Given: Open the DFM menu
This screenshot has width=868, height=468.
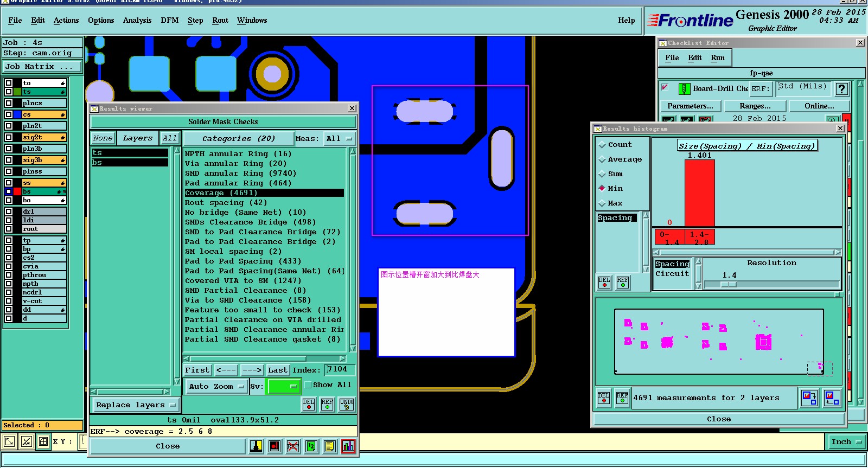Looking at the screenshot, I should tap(170, 21).
